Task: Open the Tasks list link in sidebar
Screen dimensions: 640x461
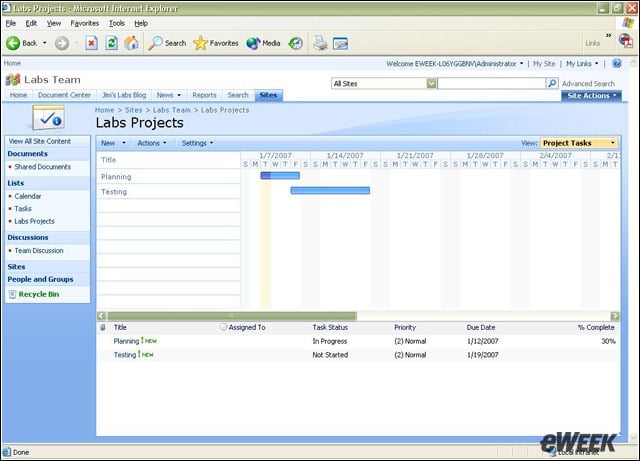Action: point(23,209)
